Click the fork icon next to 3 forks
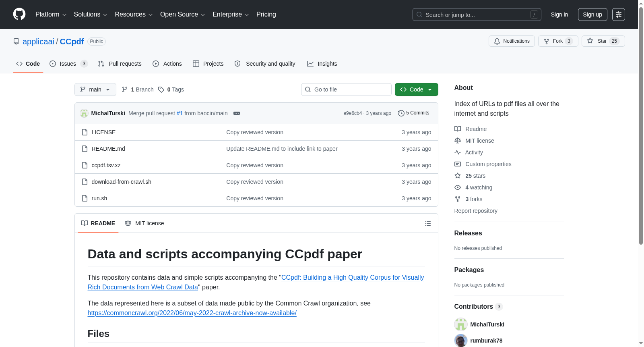The height and width of the screenshot is (347, 644). coord(458,199)
